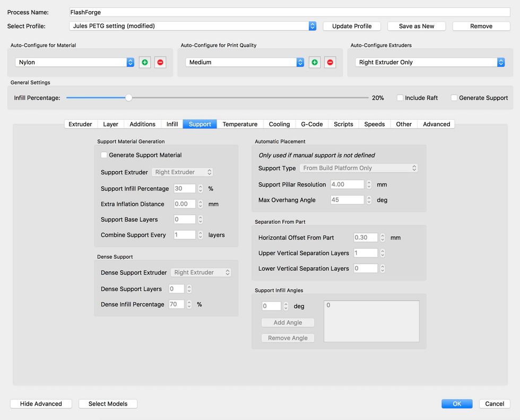Click green add print quality icon

click(x=315, y=62)
